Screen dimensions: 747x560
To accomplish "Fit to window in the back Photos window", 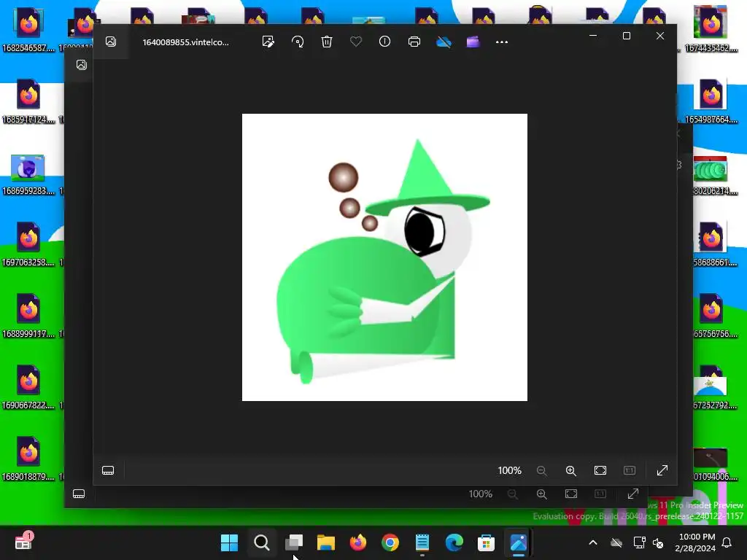I will 570,494.
